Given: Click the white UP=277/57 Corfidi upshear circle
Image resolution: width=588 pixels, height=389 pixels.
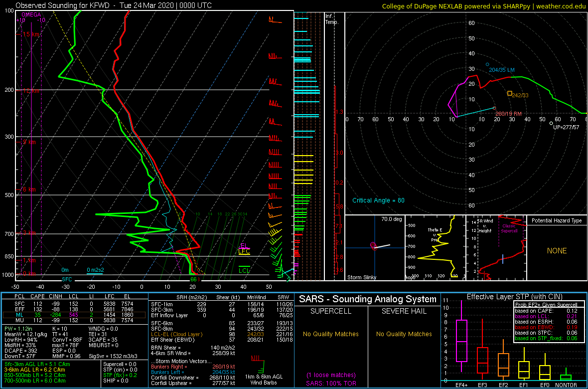Looking at the screenshot, I should pyautogui.click(x=551, y=123).
